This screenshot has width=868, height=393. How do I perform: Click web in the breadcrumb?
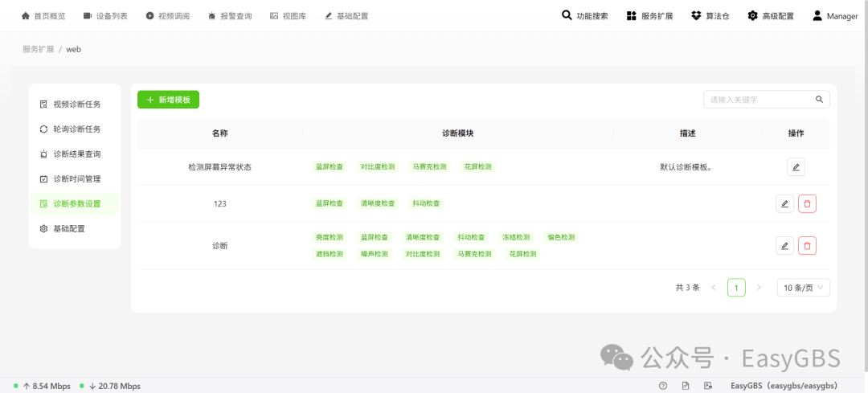click(74, 49)
